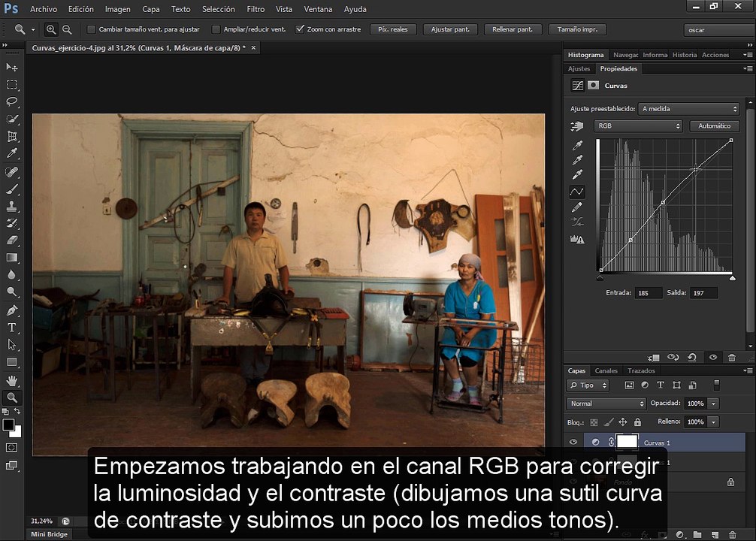The width and height of the screenshot is (756, 541).
Task: Toggle lock transparent pixels in Capas
Action: [594, 422]
